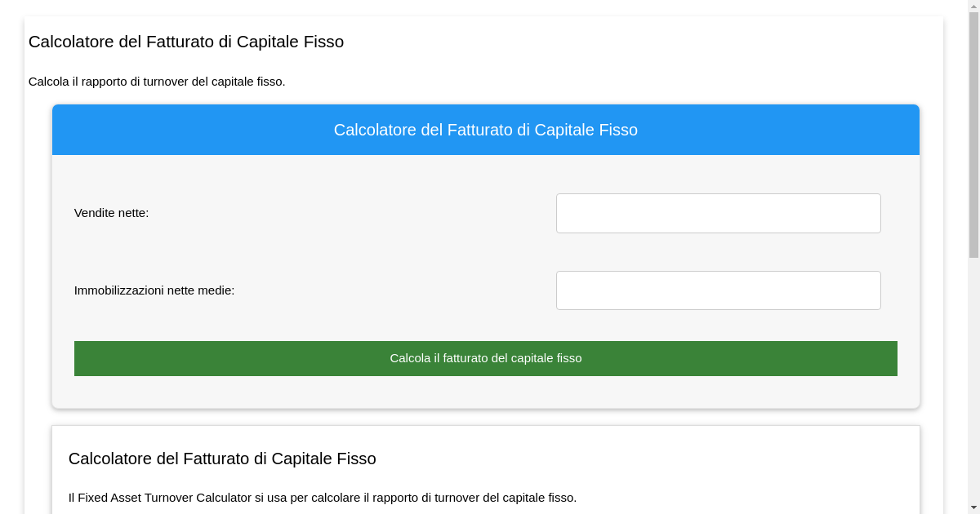This screenshot has width=980, height=514.
Task: Click the title text inside the blue banner
Action: pos(486,130)
